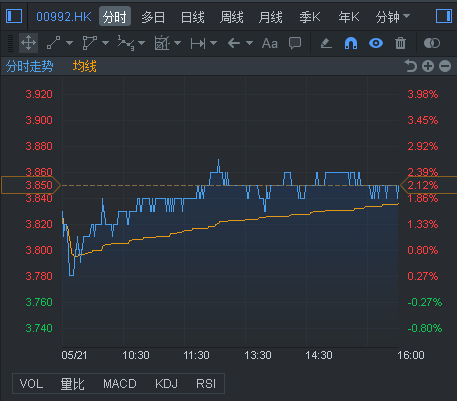
Task: Open the 量比 indicator
Action: 72,384
